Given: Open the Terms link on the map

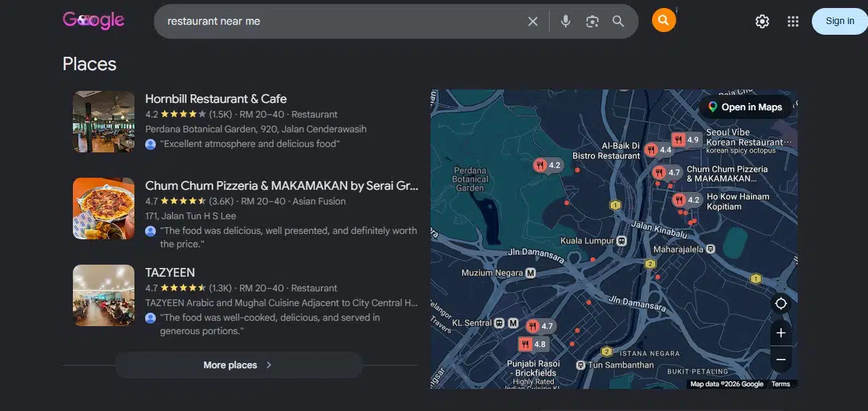Looking at the screenshot, I should click(780, 384).
